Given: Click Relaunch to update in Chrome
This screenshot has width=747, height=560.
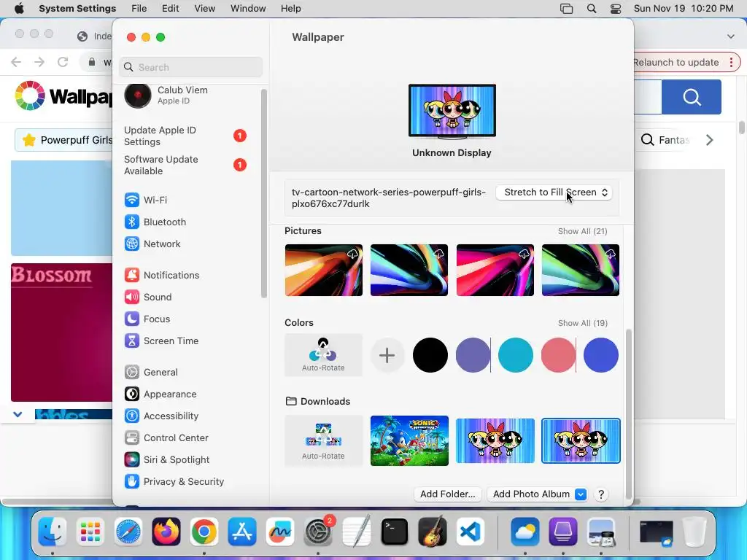Looking at the screenshot, I should point(676,63).
